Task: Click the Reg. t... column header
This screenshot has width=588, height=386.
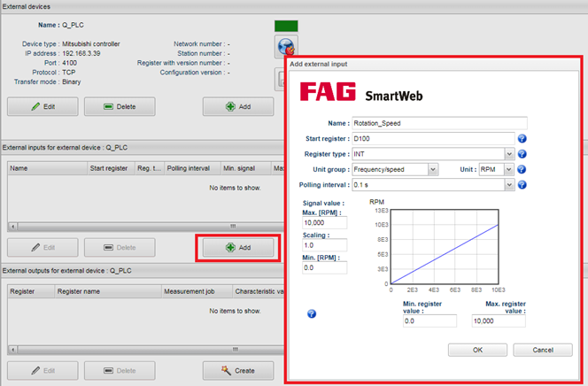Action: point(150,168)
